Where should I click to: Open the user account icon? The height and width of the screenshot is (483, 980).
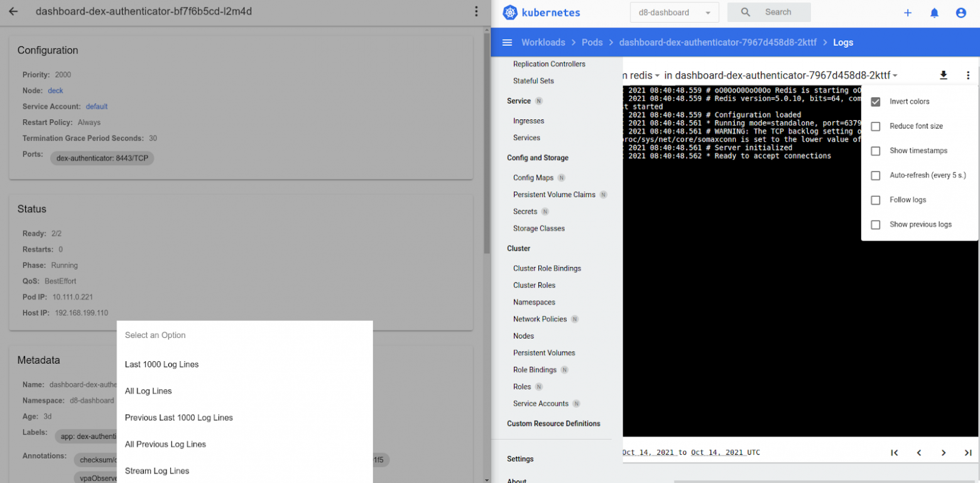tap(961, 13)
